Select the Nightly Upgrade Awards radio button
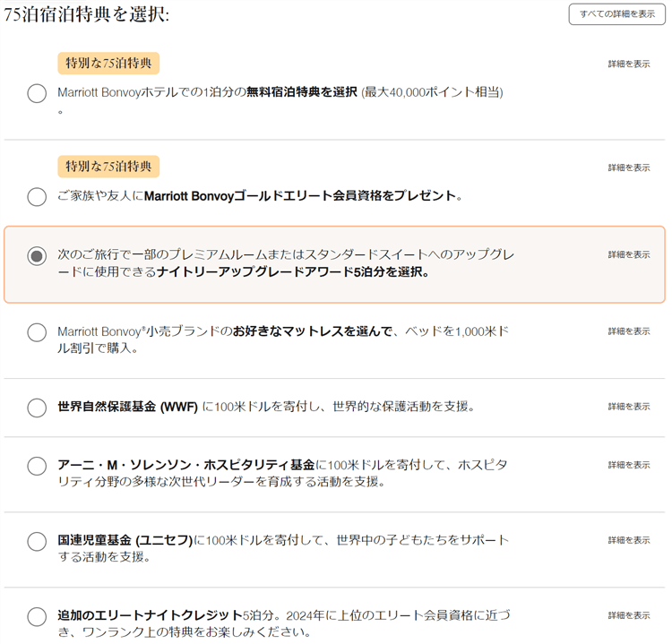This screenshot has width=672, height=644. pyautogui.click(x=37, y=256)
